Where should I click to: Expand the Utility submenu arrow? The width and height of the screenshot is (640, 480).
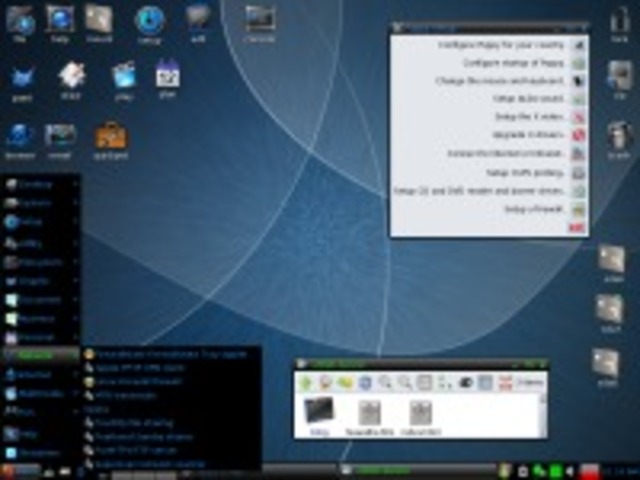tap(76, 243)
